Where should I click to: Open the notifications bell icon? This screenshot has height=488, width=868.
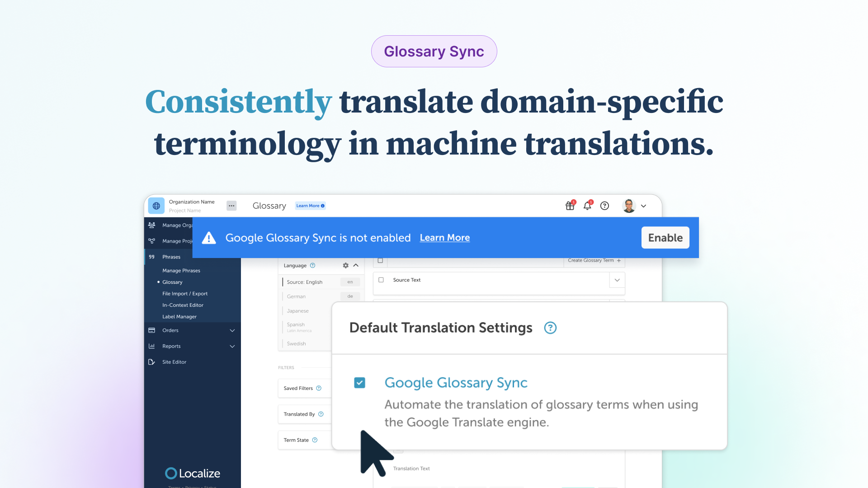coord(587,206)
